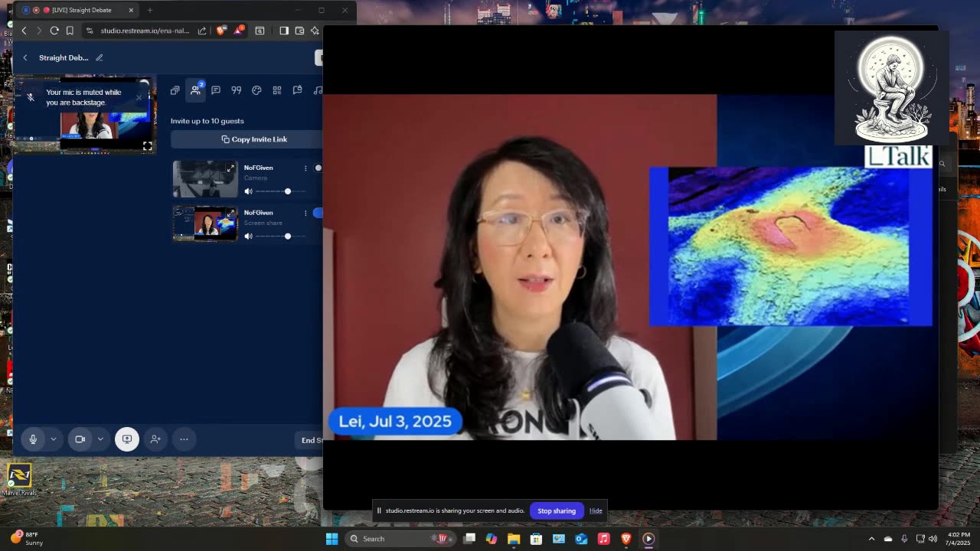Image resolution: width=980 pixels, height=551 pixels.
Task: Open options menu for NoFGiven Camera
Action: [x=305, y=168]
